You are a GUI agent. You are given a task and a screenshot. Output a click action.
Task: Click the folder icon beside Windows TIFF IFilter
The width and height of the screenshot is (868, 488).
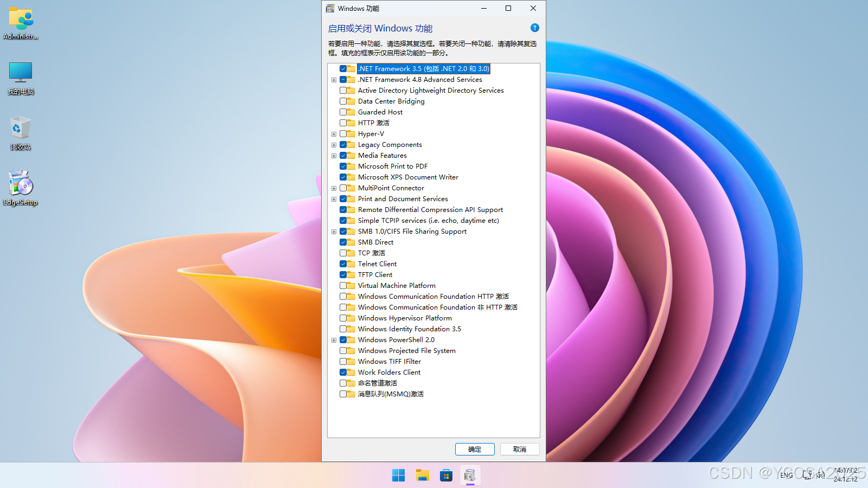352,362
